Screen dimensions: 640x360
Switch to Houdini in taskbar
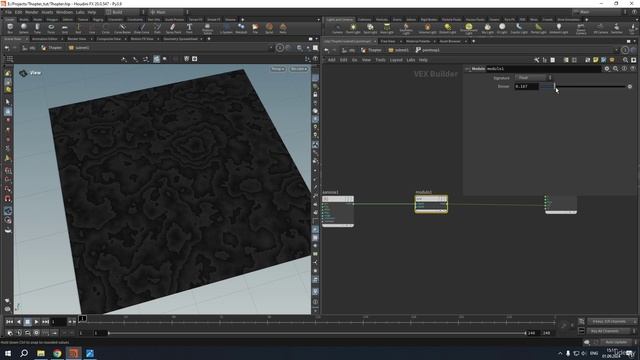point(73,353)
